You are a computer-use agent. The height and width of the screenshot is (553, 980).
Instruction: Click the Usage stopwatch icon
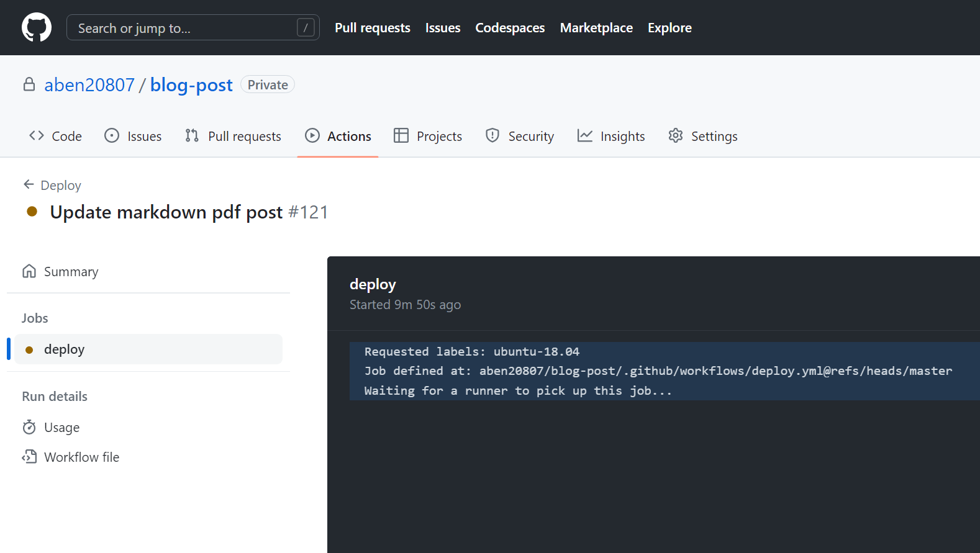click(29, 427)
